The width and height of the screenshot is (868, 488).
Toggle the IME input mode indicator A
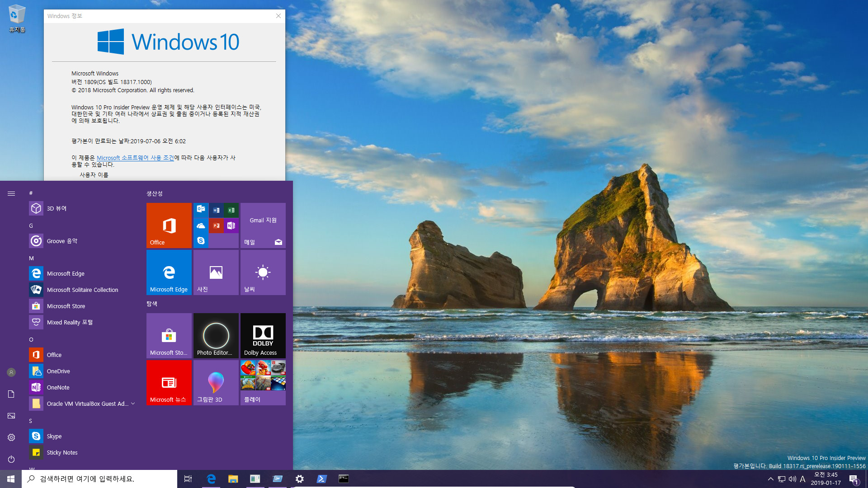(x=803, y=479)
